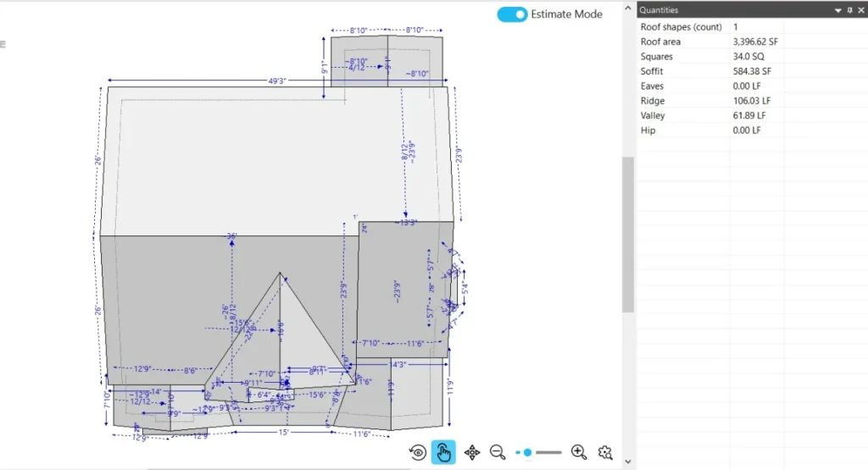The image size is (868, 470).
Task: Click the Valley quantity row label
Action: 653,115
